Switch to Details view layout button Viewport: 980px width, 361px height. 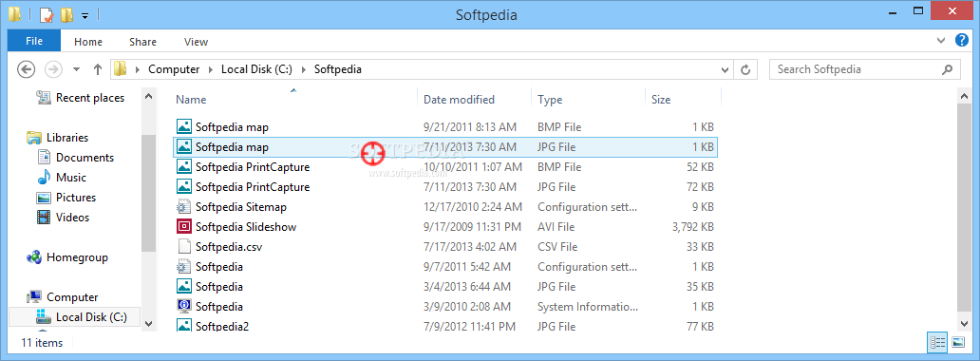click(x=937, y=342)
